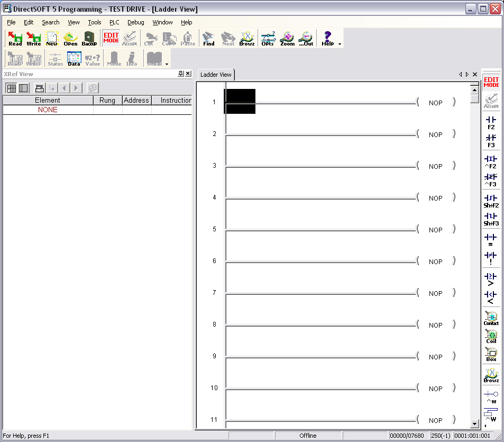Toggle EDIT MODE in the right palette

tap(491, 83)
